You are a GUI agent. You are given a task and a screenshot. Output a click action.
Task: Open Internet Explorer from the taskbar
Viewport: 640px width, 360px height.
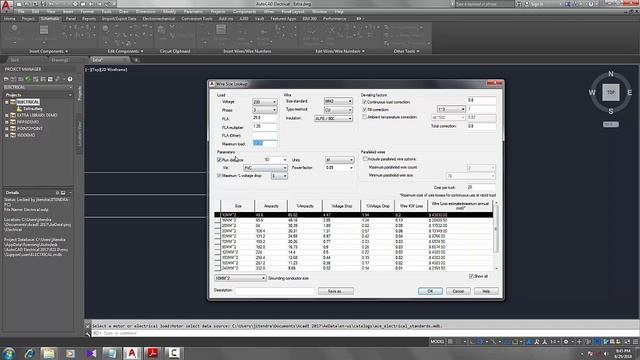(29, 353)
